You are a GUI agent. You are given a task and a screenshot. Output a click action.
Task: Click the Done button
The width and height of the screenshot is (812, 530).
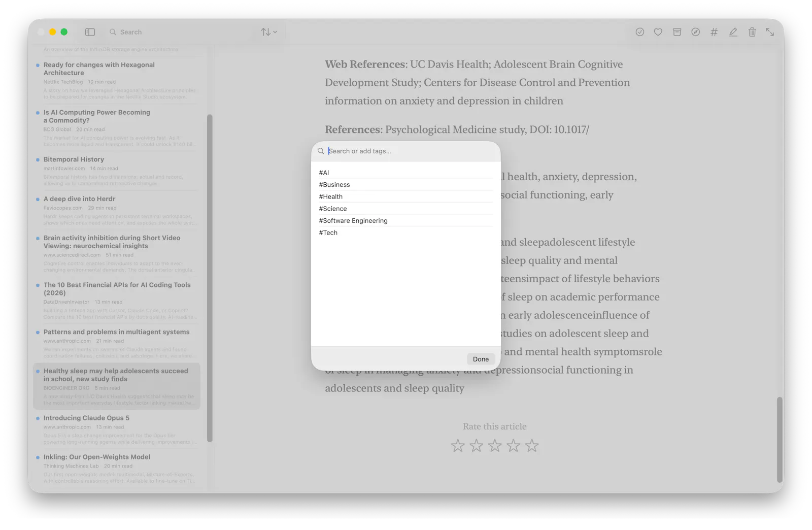(481, 359)
